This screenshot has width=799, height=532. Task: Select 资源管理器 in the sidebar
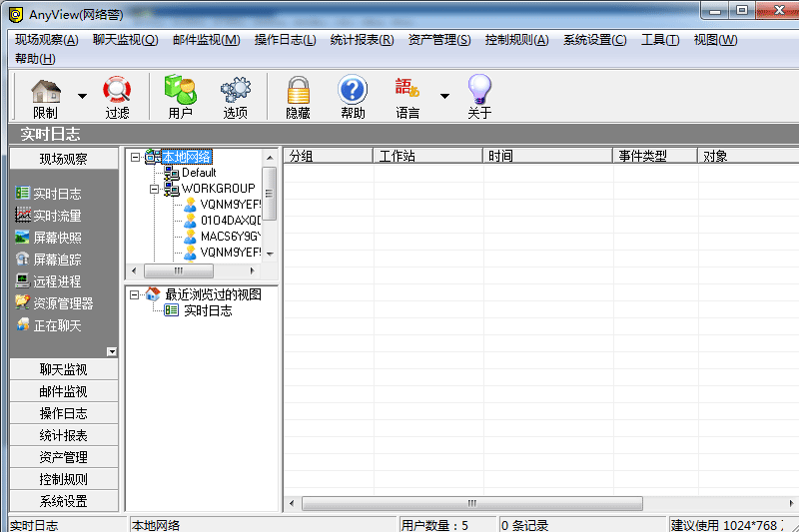pos(55,302)
